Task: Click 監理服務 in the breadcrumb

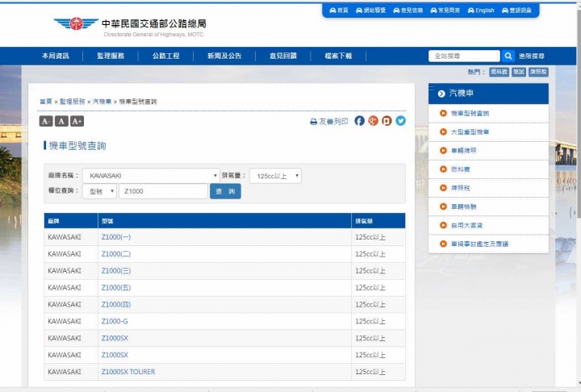Action: (x=73, y=102)
